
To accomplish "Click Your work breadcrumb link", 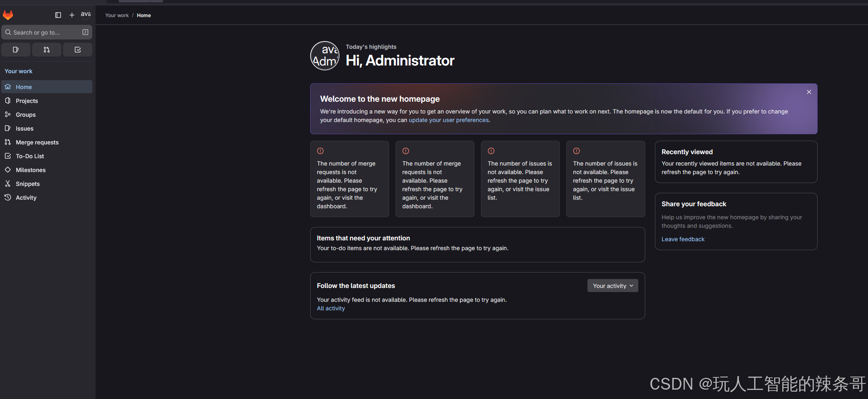I will [117, 15].
